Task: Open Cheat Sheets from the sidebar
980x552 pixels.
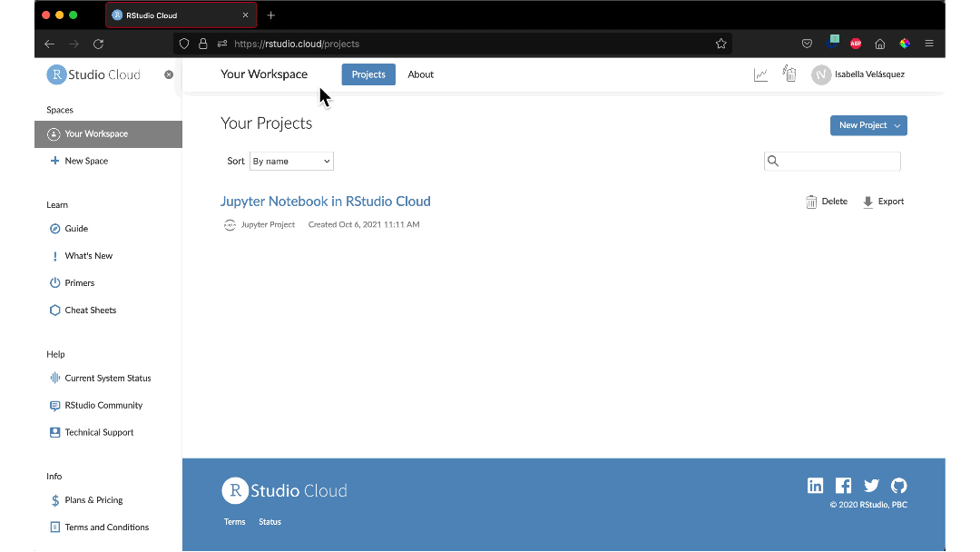Action: point(90,310)
